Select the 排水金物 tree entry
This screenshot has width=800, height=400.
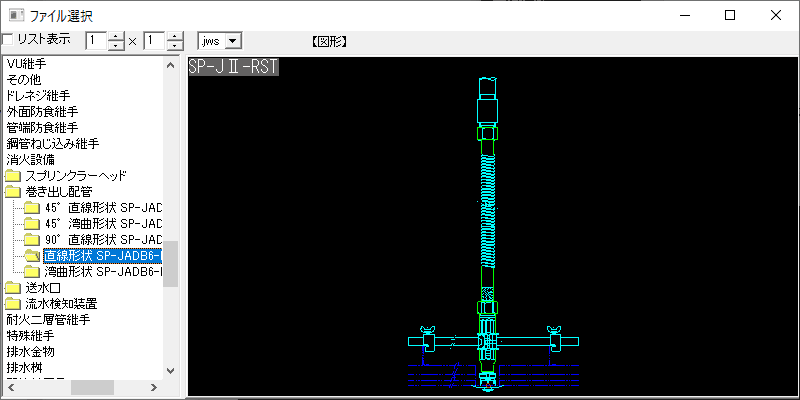tap(31, 351)
